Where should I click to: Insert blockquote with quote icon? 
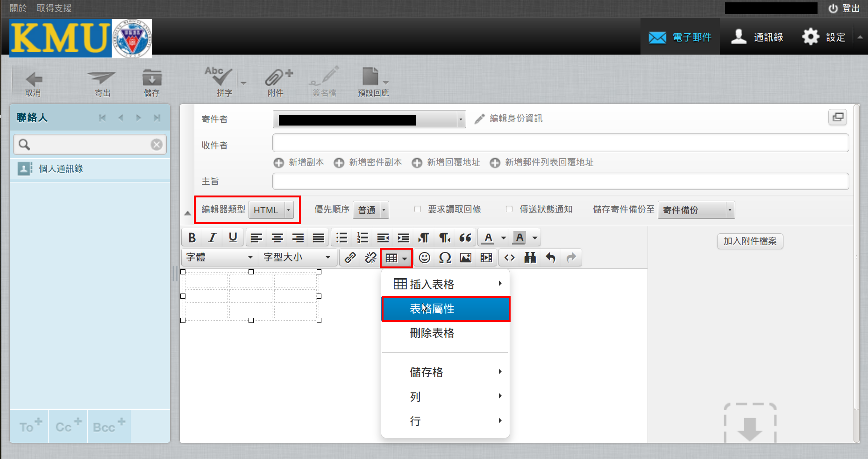point(465,238)
